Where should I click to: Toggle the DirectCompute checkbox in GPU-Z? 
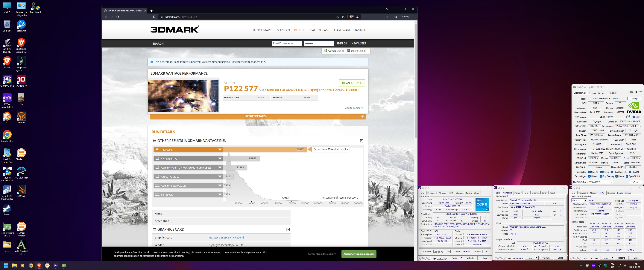(612, 172)
